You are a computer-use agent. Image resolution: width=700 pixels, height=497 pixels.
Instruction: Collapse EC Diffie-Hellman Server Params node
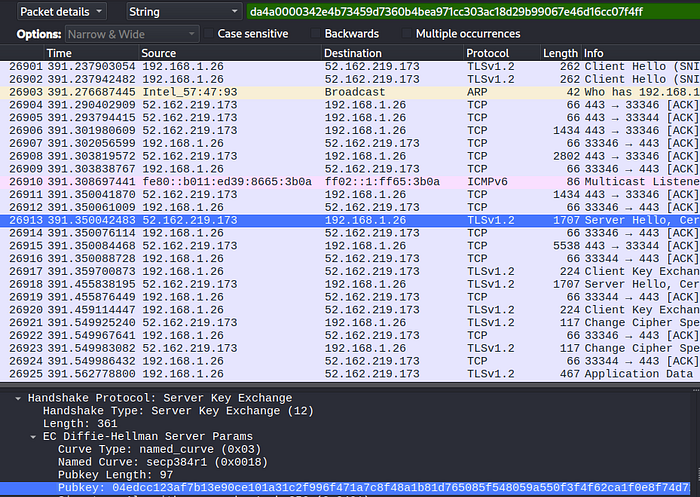[33, 436]
